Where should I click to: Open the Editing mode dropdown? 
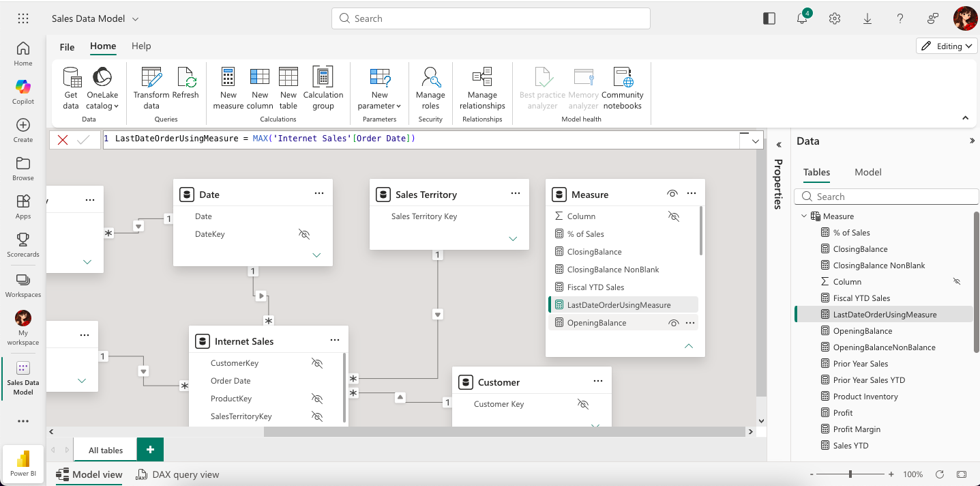click(x=947, y=46)
